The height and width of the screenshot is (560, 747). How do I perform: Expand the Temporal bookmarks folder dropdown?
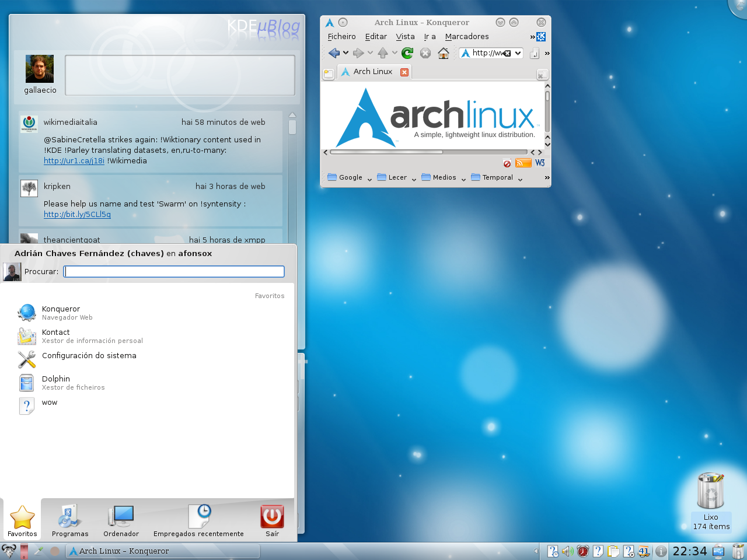click(x=520, y=178)
